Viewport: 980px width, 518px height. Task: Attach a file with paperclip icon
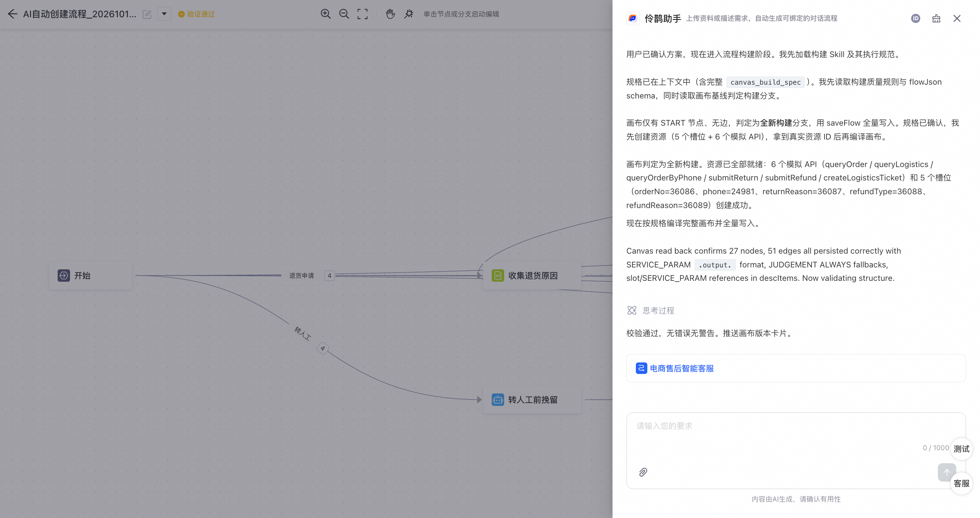click(x=643, y=472)
